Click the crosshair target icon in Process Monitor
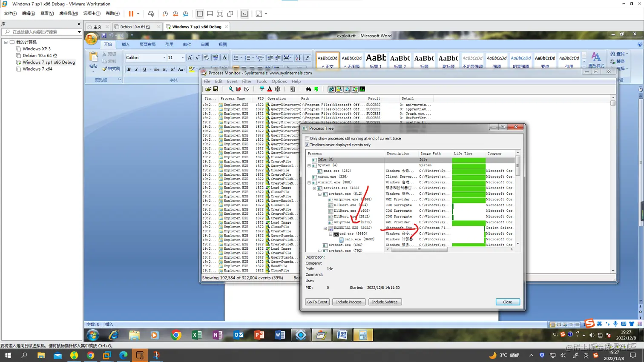 (278, 89)
